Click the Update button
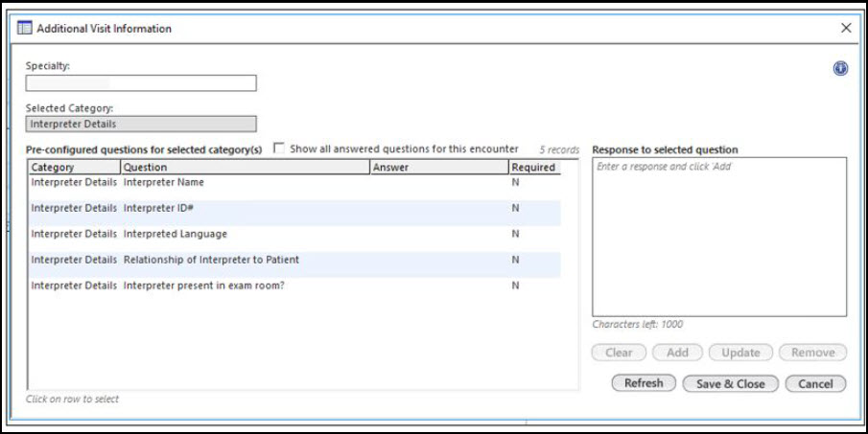The height and width of the screenshot is (434, 868). tap(740, 353)
